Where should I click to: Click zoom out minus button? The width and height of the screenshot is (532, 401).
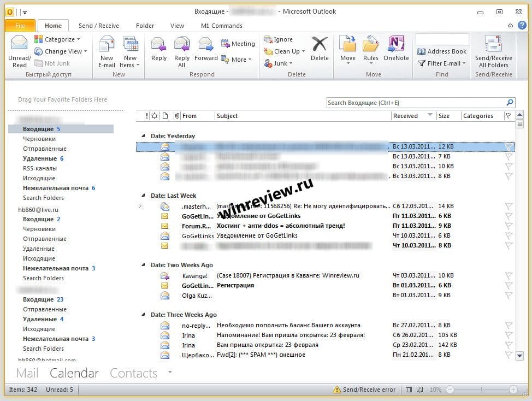[x=450, y=390]
